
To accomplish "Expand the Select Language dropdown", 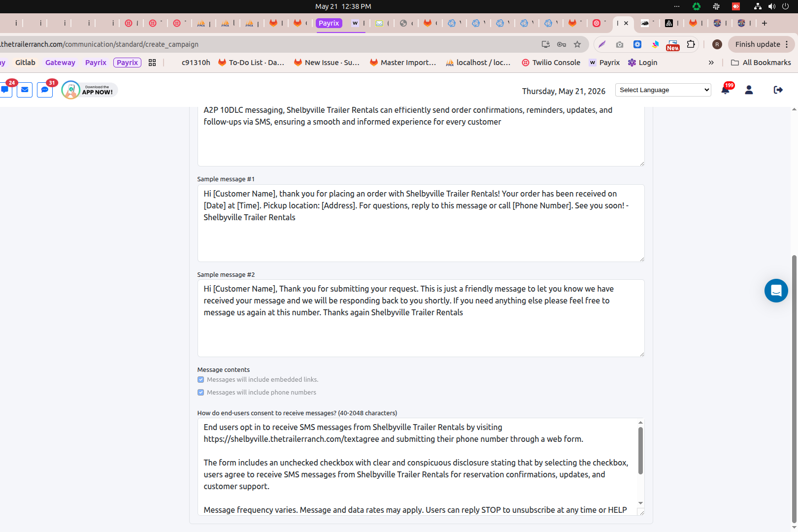I will click(x=663, y=90).
